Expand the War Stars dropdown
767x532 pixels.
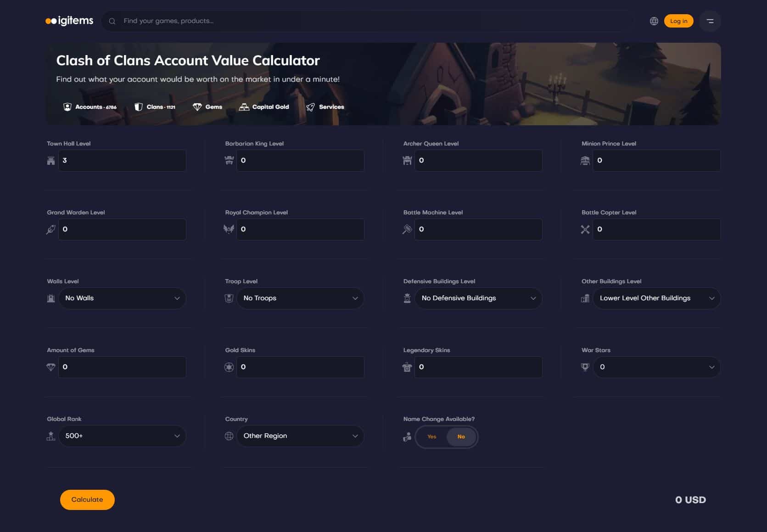pos(656,367)
